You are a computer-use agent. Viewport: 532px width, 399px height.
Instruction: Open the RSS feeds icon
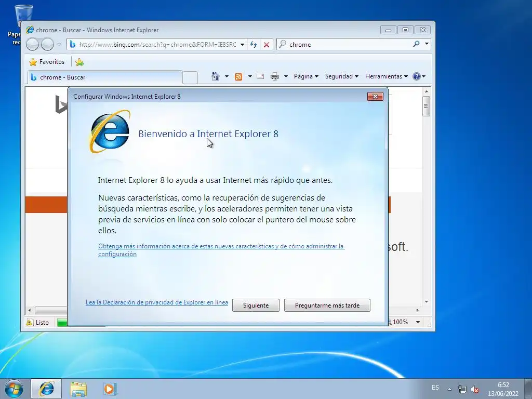tap(238, 77)
